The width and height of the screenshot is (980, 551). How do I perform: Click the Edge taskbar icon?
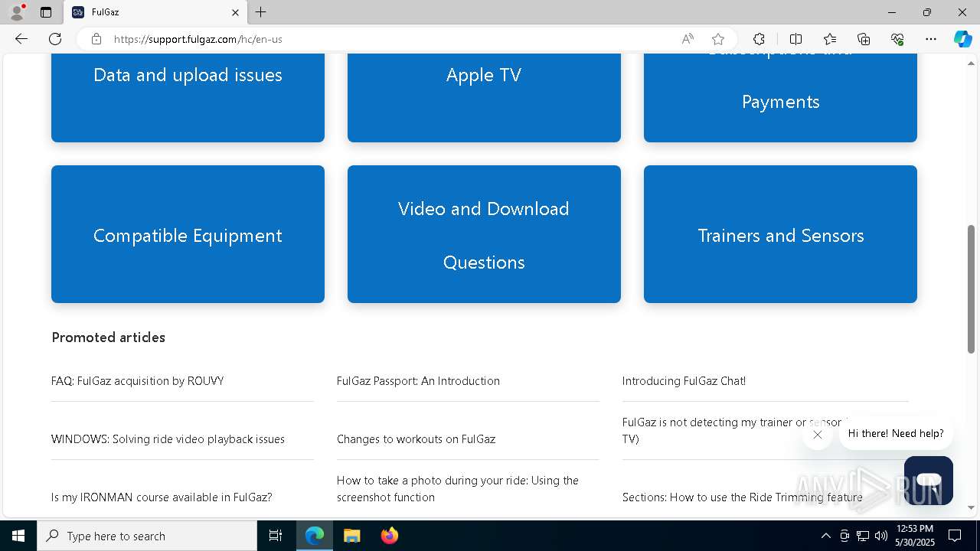point(315,536)
